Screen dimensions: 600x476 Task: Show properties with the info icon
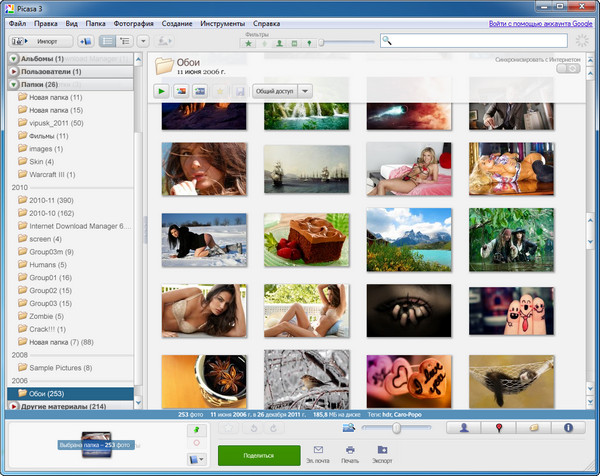click(x=568, y=428)
